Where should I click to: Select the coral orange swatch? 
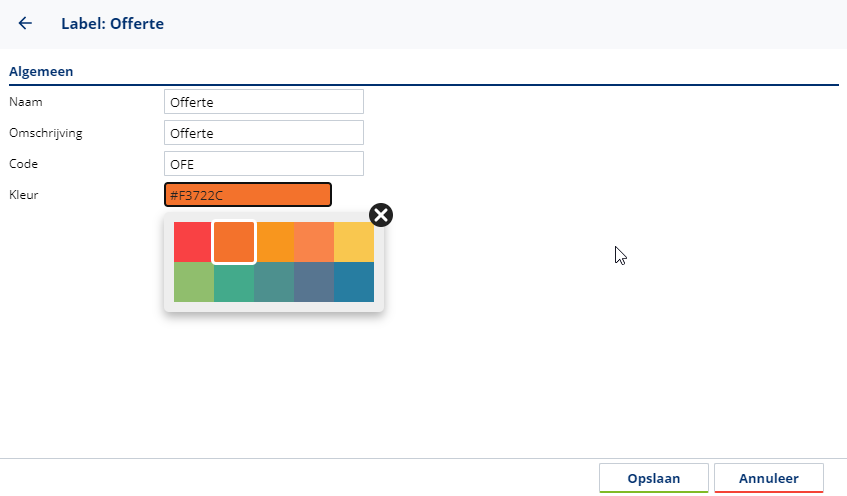tap(314, 242)
